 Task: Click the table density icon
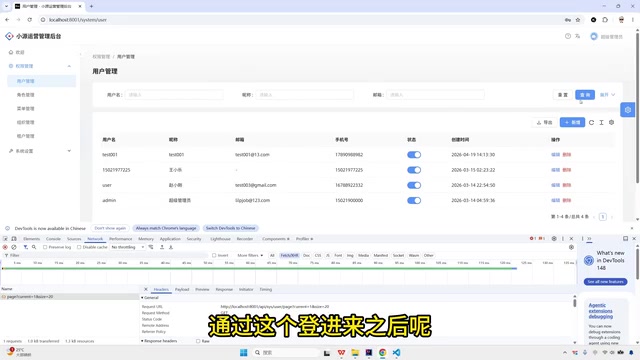601,122
